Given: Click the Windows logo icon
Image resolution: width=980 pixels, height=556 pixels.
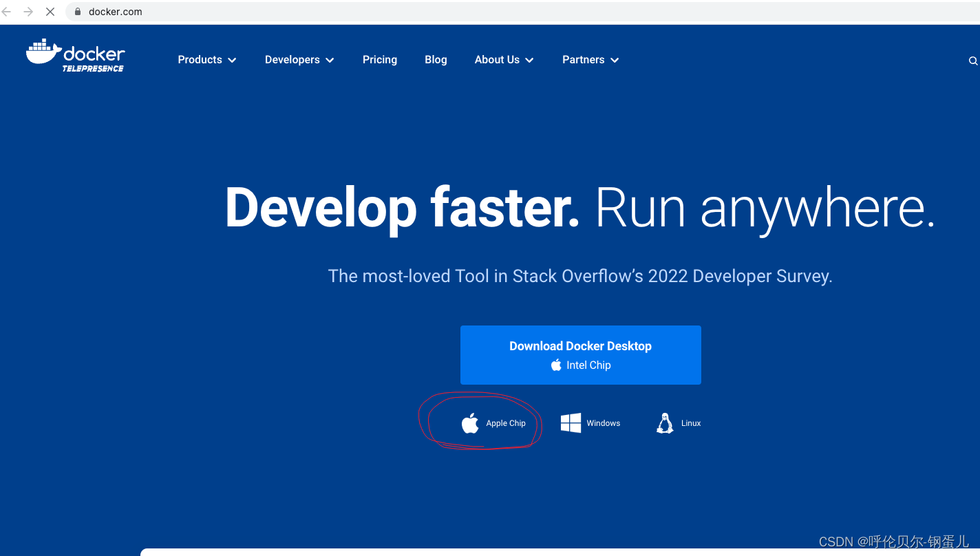Looking at the screenshot, I should (x=571, y=423).
